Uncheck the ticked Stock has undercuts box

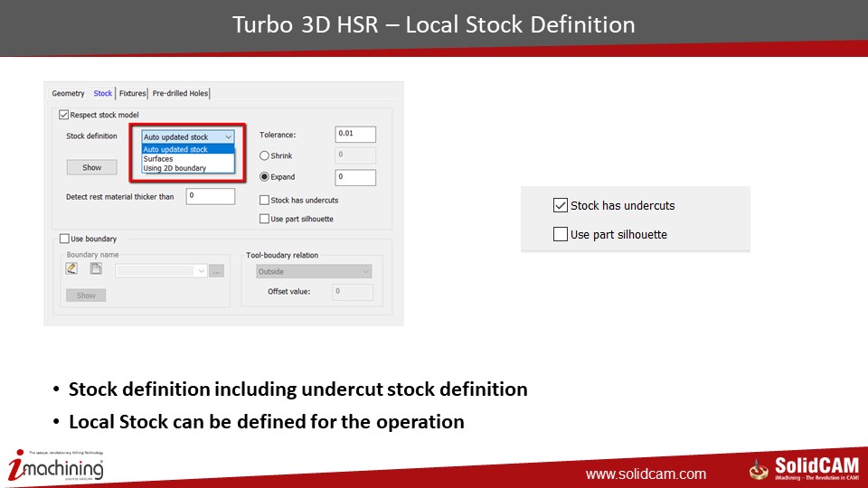coord(560,205)
